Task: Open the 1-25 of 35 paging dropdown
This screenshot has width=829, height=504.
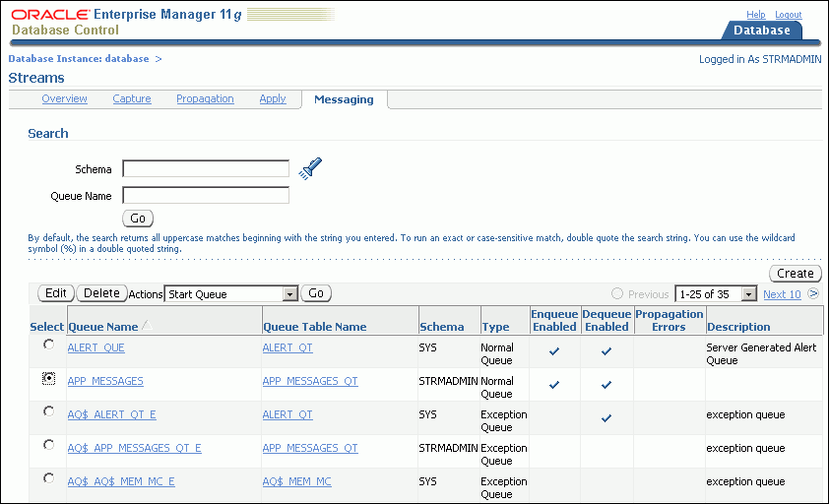Action: coord(717,294)
